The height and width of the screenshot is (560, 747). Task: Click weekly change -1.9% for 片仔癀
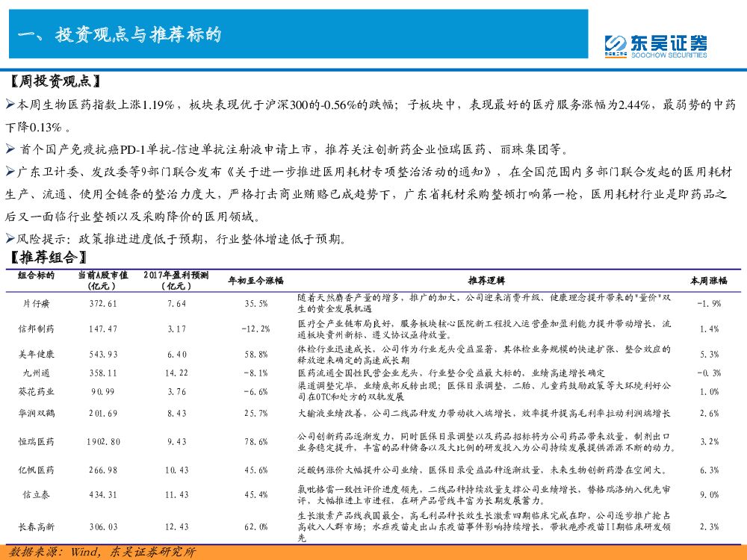click(x=709, y=303)
